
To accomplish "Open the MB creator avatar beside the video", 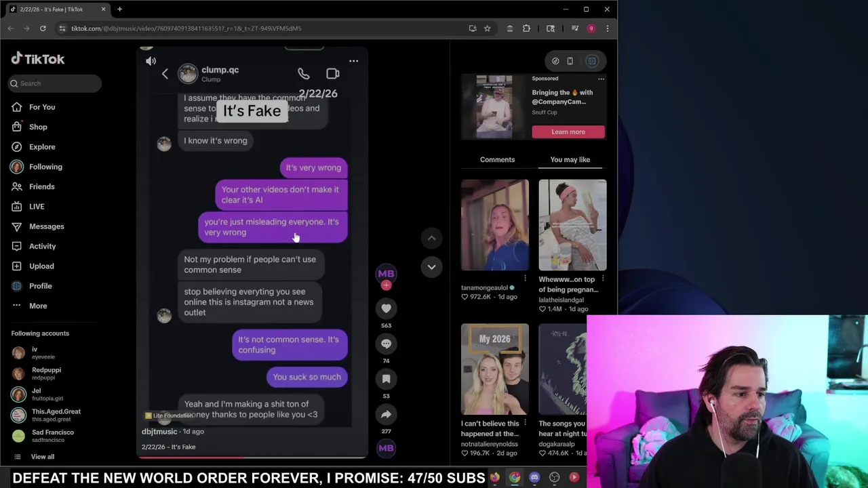I will pos(386,273).
